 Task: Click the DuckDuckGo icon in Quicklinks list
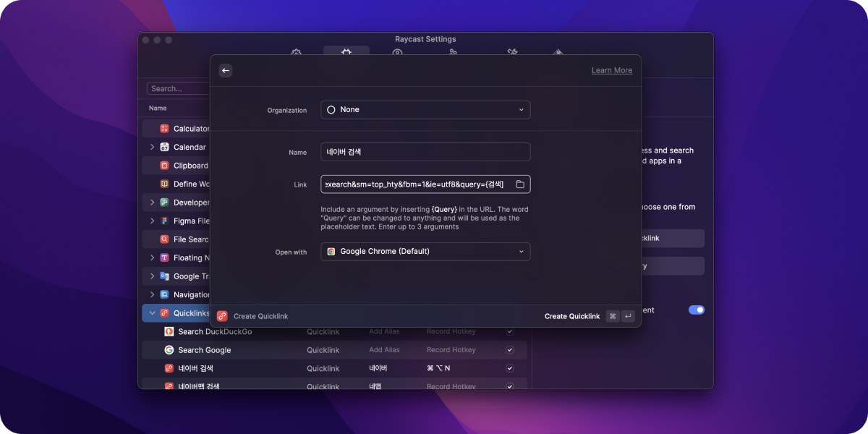(x=169, y=331)
